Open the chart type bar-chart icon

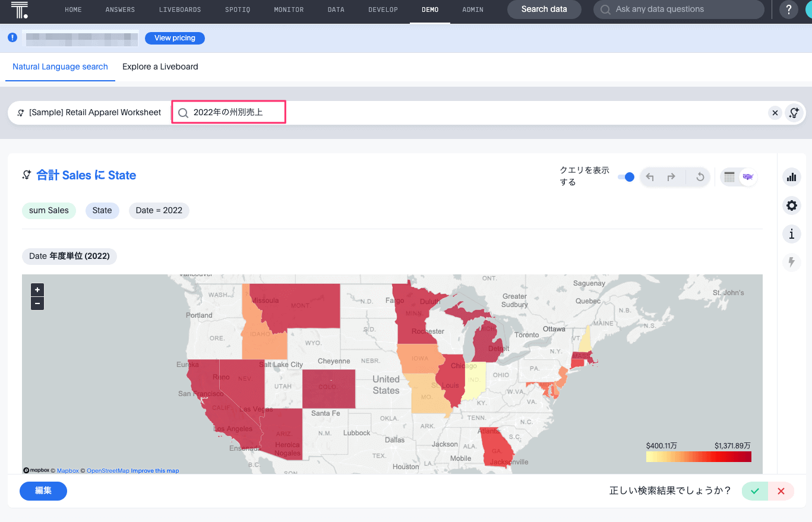pos(791,177)
